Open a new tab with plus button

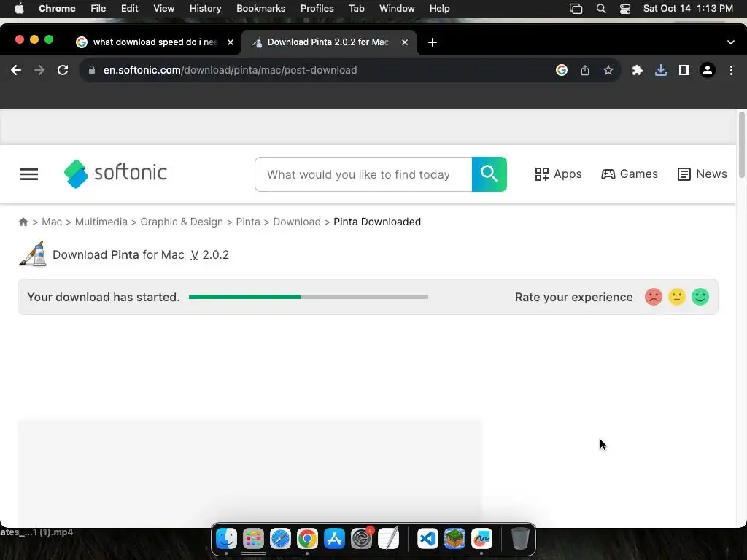tap(432, 42)
